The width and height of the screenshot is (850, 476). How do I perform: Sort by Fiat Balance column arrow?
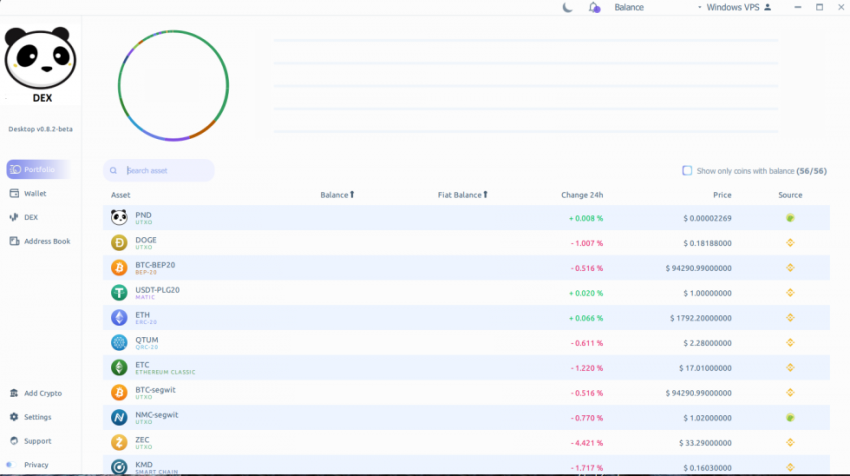[485, 195]
